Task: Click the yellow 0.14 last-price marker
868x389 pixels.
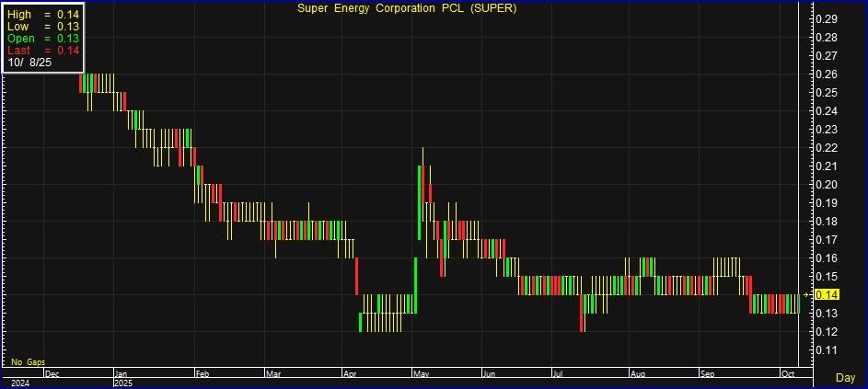Action: [827, 294]
